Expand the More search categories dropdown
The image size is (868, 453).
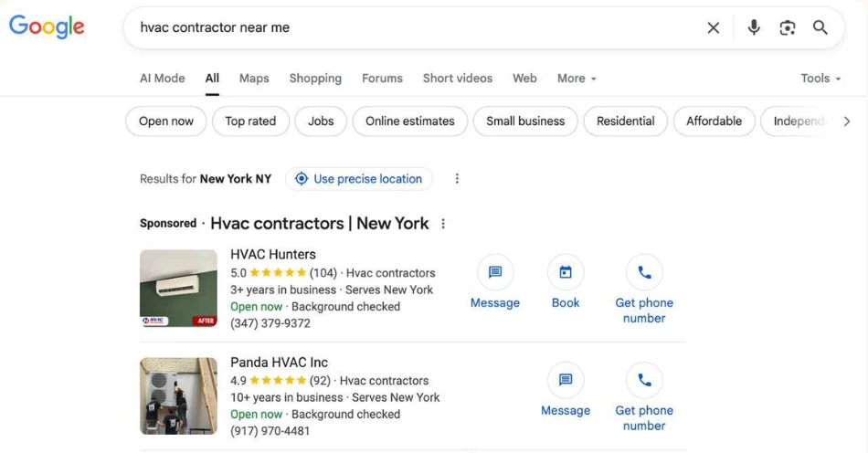tap(577, 79)
